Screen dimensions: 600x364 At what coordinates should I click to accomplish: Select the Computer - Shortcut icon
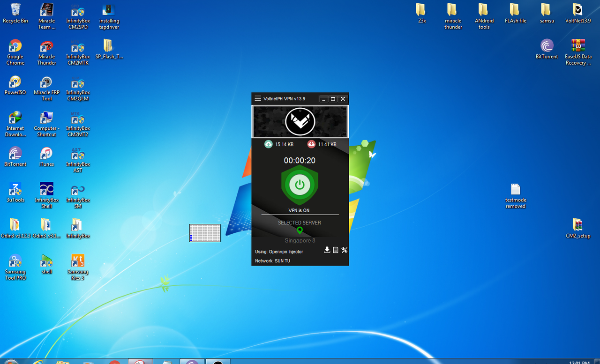46,124
